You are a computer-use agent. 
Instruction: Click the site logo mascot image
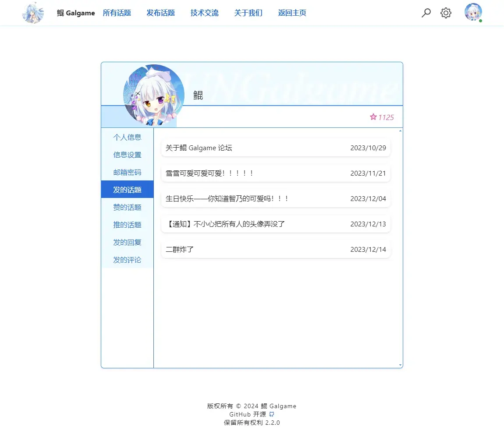click(x=33, y=13)
